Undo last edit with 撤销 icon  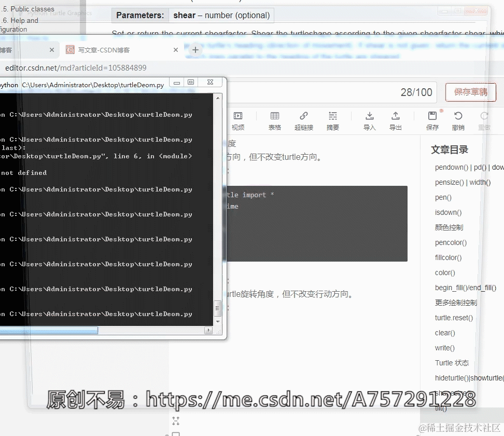pyautogui.click(x=458, y=120)
